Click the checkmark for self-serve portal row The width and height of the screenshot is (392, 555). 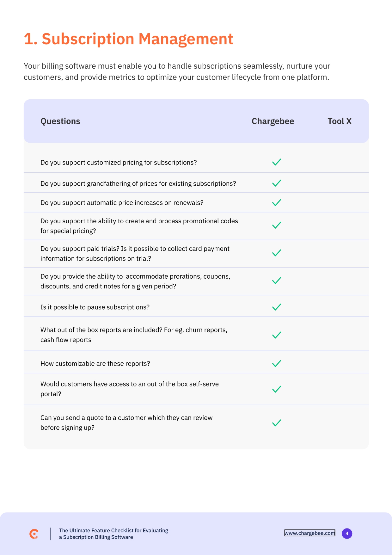pyautogui.click(x=277, y=389)
